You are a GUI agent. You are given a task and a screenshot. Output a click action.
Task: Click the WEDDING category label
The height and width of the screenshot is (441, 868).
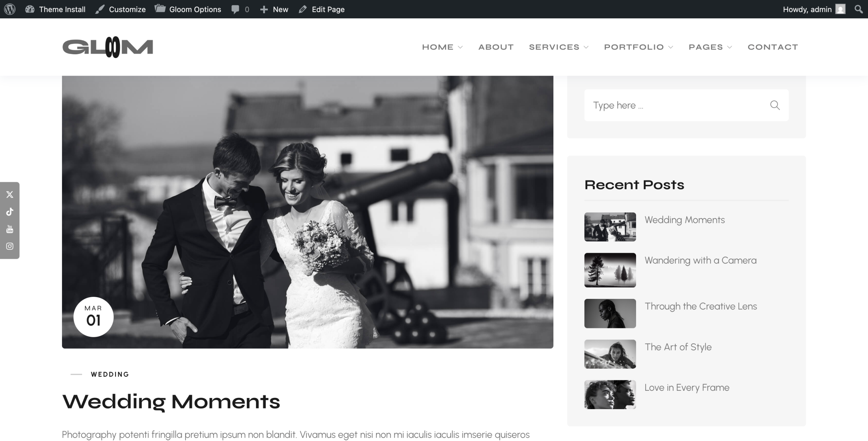(x=110, y=375)
